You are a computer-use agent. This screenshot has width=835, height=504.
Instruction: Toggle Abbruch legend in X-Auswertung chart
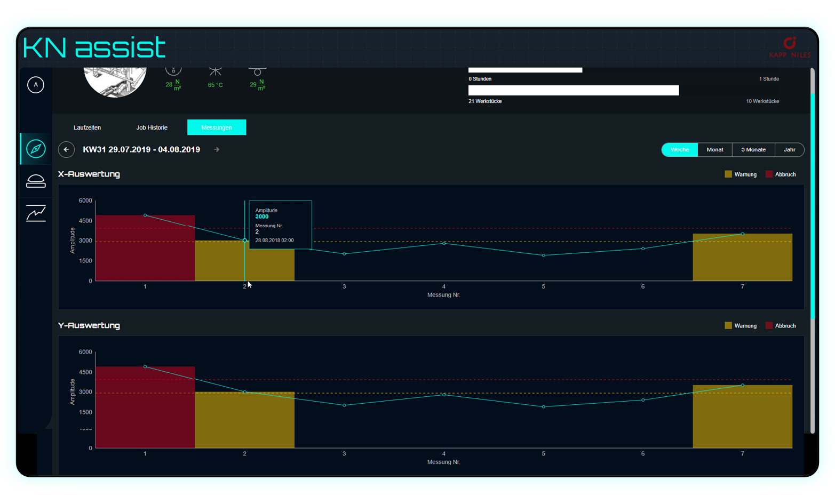[781, 174]
